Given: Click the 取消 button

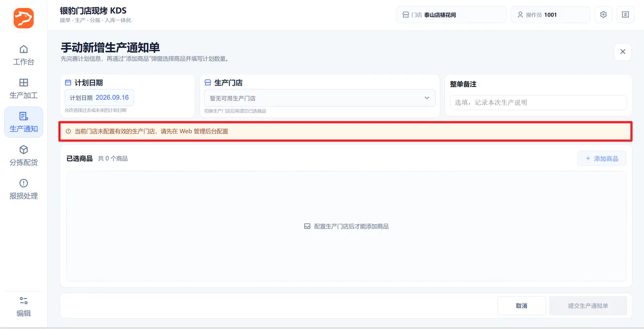Looking at the screenshot, I should point(521,306).
